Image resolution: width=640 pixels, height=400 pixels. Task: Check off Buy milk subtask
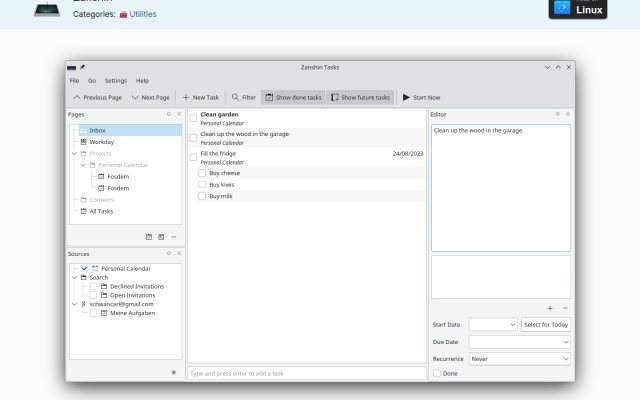202,196
